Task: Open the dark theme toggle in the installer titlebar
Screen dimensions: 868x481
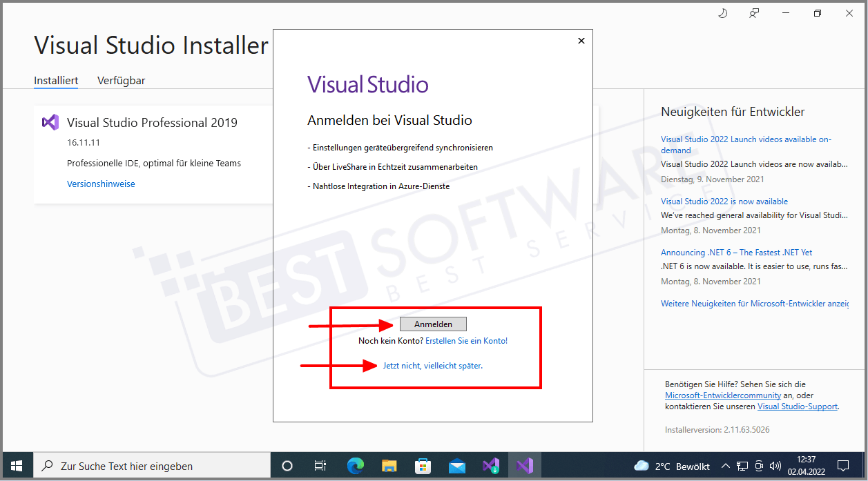Action: (722, 12)
